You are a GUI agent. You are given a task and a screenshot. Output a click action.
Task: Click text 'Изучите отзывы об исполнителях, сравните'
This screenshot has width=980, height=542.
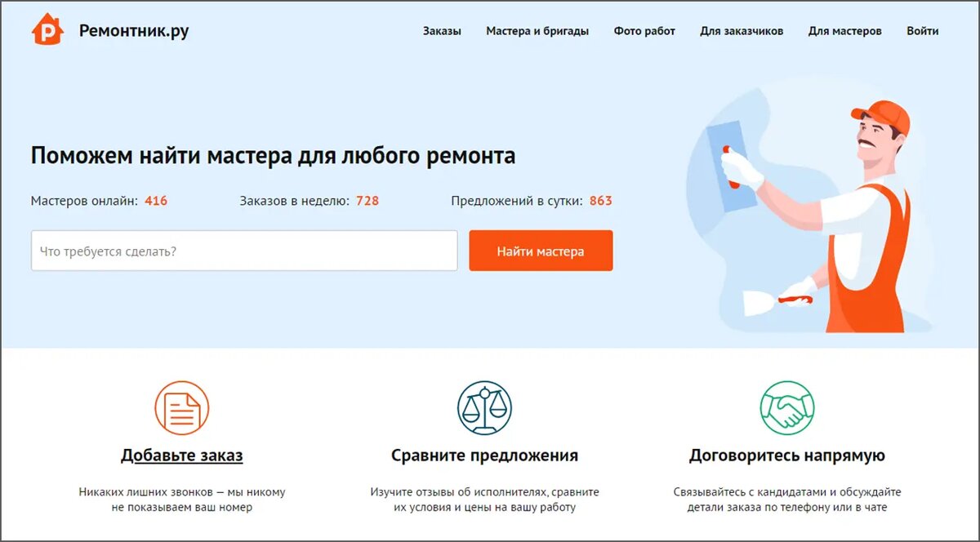(x=484, y=492)
